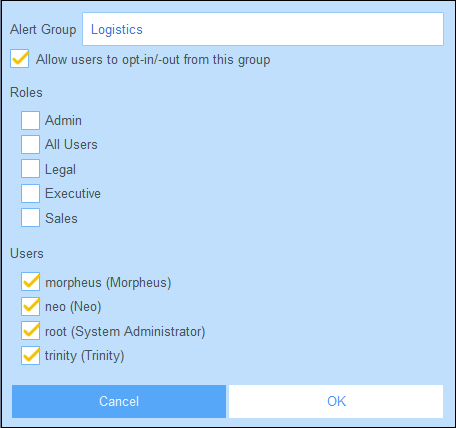Click the neo (Neo) label text

point(73,307)
